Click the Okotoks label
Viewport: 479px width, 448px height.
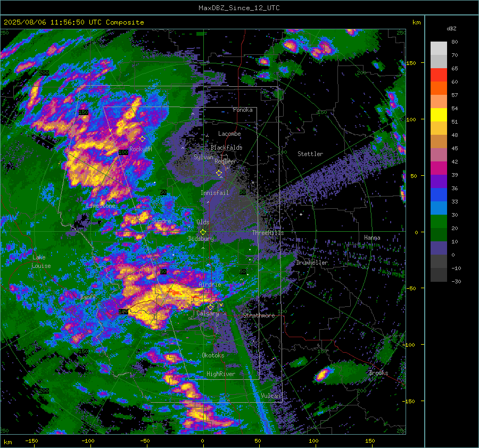(x=213, y=355)
